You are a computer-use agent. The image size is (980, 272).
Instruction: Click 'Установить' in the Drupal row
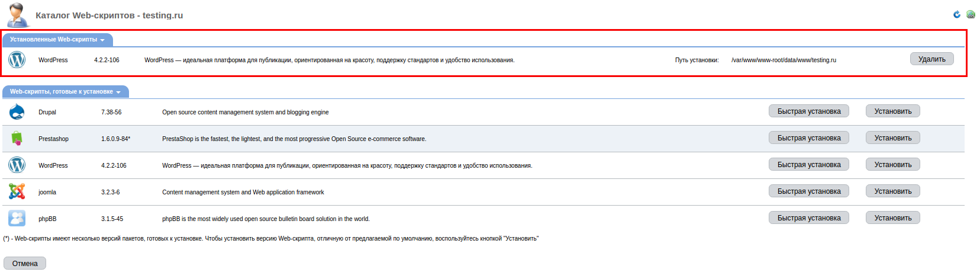(893, 111)
